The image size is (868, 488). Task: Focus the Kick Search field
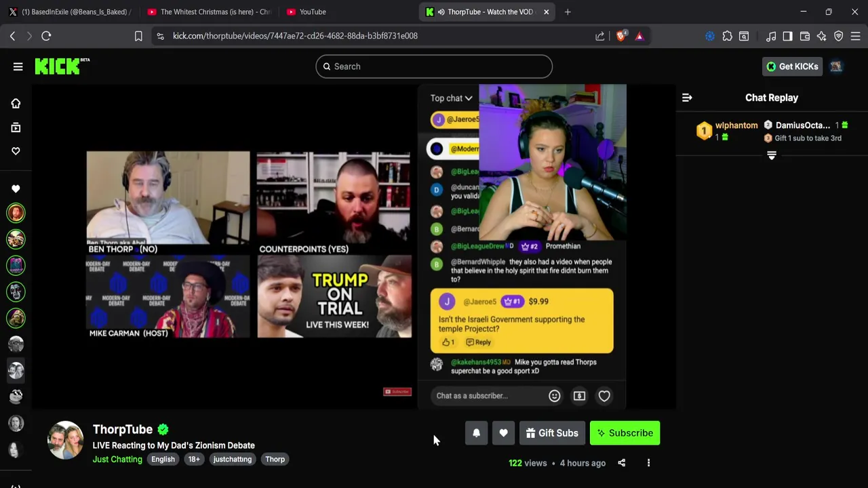tap(434, 66)
